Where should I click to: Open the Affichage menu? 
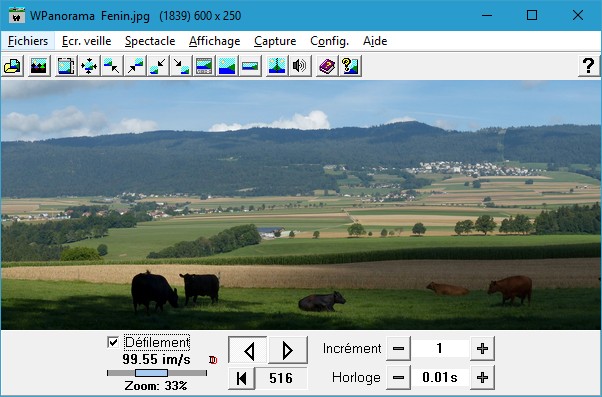coord(215,41)
